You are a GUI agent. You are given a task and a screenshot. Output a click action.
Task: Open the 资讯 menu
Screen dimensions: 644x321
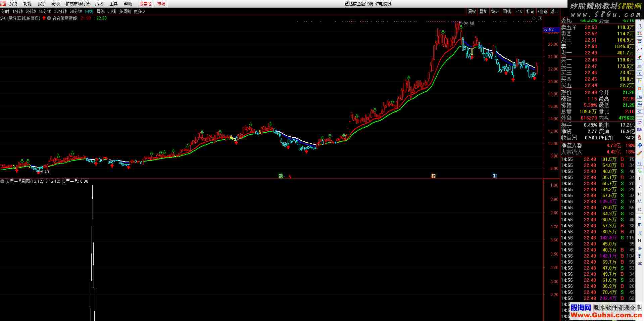pyautogui.click(x=99, y=4)
